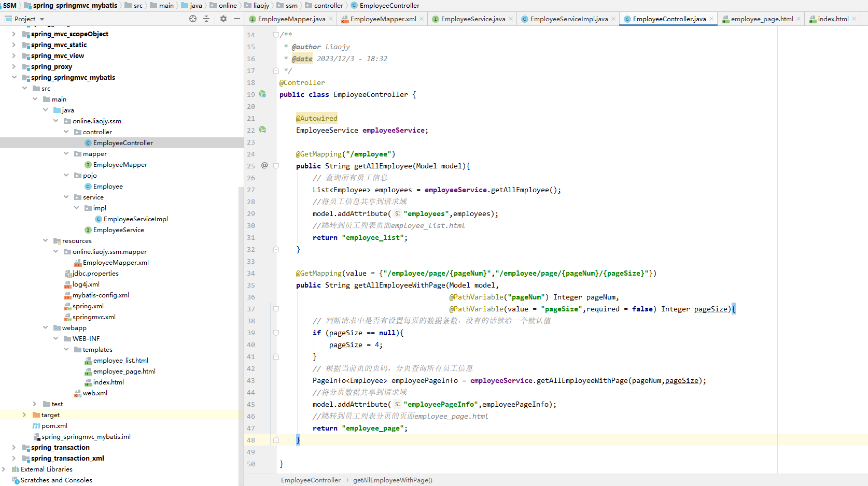The width and height of the screenshot is (868, 486).
Task: Collapse the controller package
Action: (x=66, y=132)
